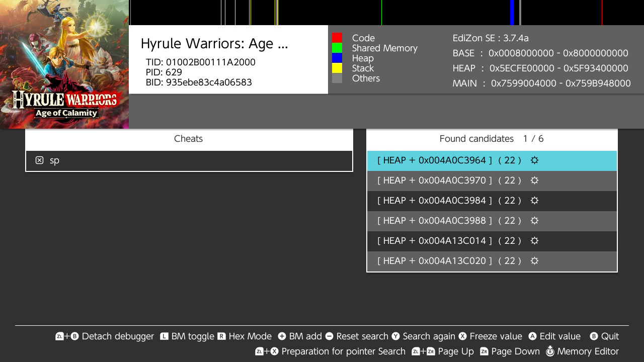The width and height of the screenshot is (644, 362).
Task: Click the plus button BM add icon
Action: [282, 336]
